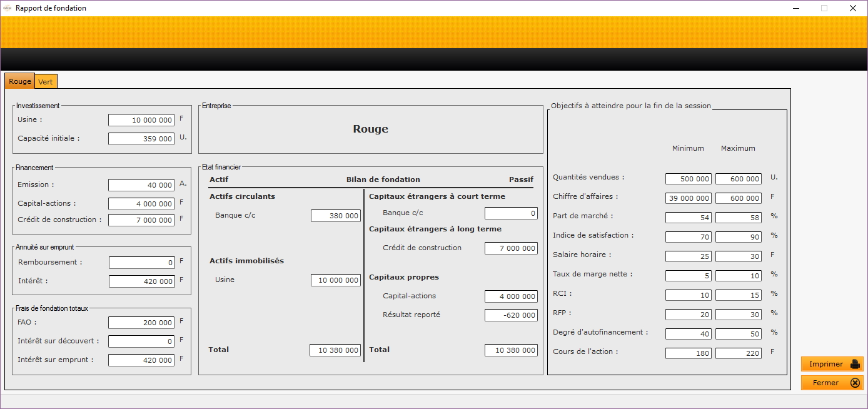Viewport: 868px width, 409px height.
Task: Click the maximum Quantités vendues field
Action: tap(739, 179)
